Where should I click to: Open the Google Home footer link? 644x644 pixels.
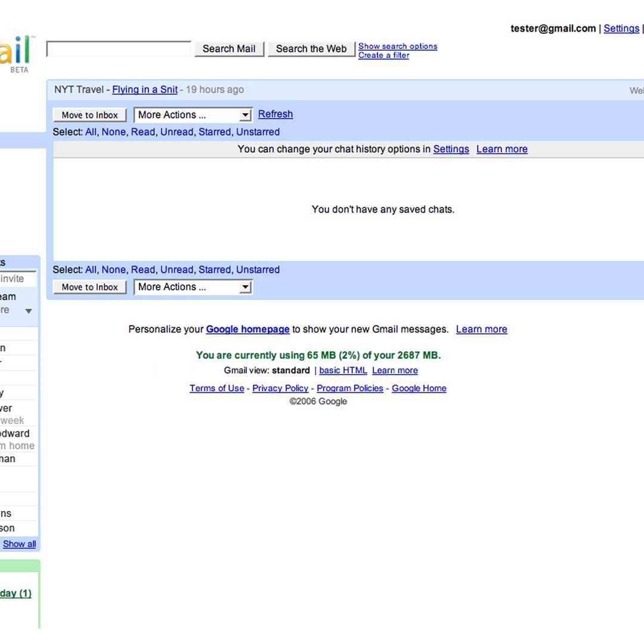pyautogui.click(x=419, y=388)
